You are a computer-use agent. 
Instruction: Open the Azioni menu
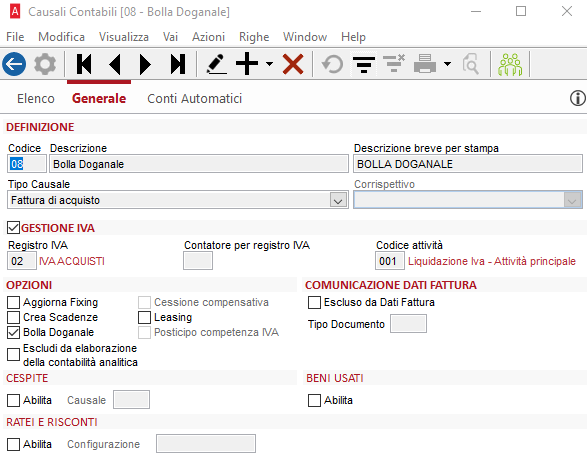pos(208,37)
